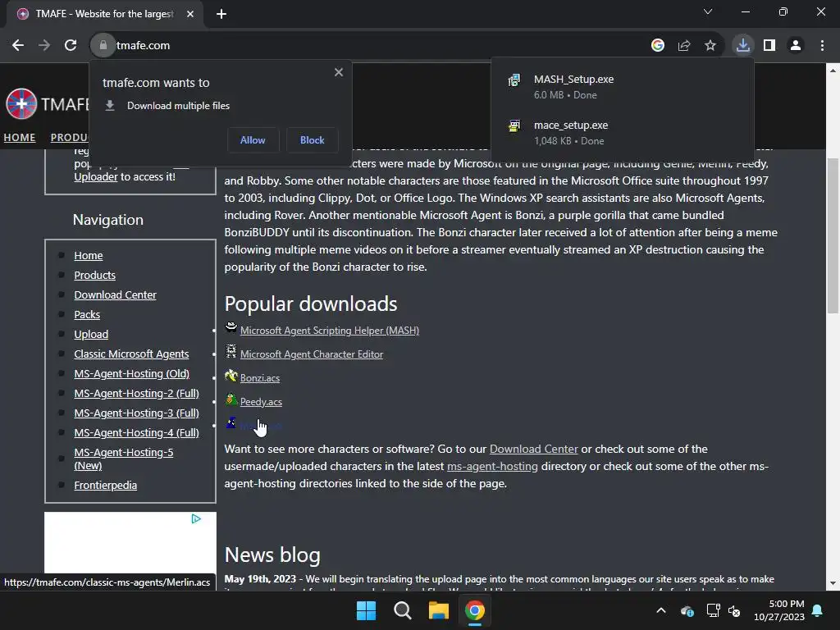Screen dimensions: 840x630
Task: Click the AdChoices icon on the ad
Action: coord(196,518)
